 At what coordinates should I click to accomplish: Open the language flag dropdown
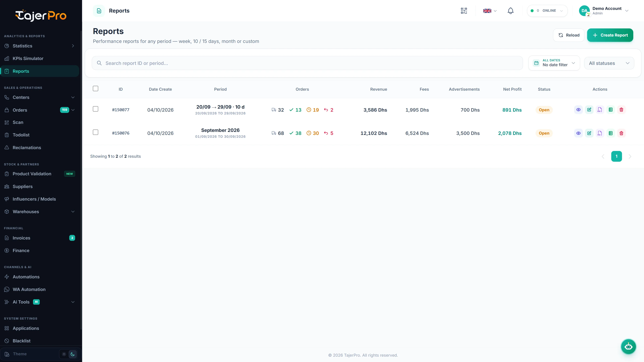click(490, 11)
